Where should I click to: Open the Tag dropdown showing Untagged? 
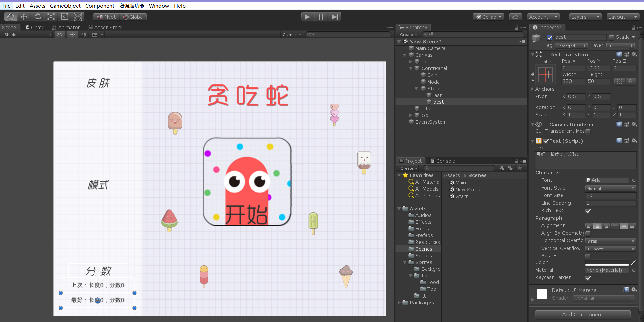tap(571, 46)
